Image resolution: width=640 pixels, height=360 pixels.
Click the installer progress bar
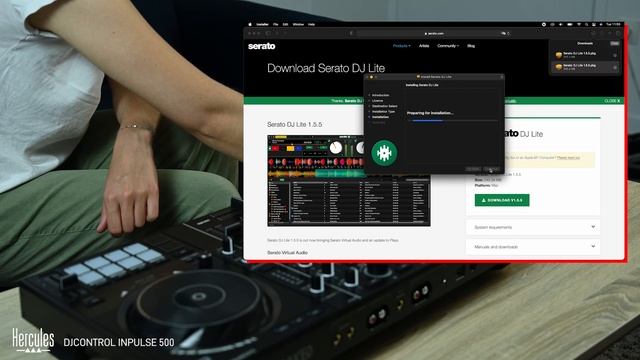click(x=452, y=120)
